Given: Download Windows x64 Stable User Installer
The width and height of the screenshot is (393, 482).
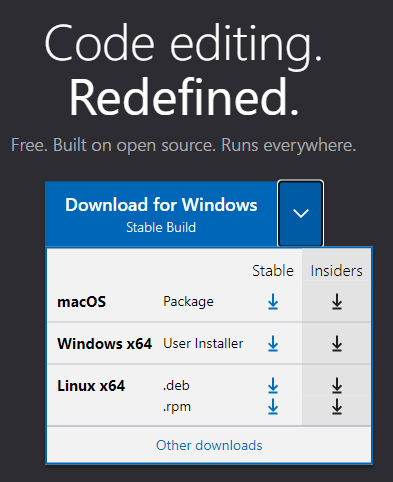Looking at the screenshot, I should tap(273, 344).
